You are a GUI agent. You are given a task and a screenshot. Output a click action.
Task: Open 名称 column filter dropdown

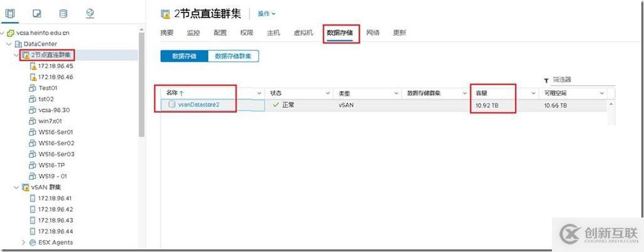coord(259,93)
